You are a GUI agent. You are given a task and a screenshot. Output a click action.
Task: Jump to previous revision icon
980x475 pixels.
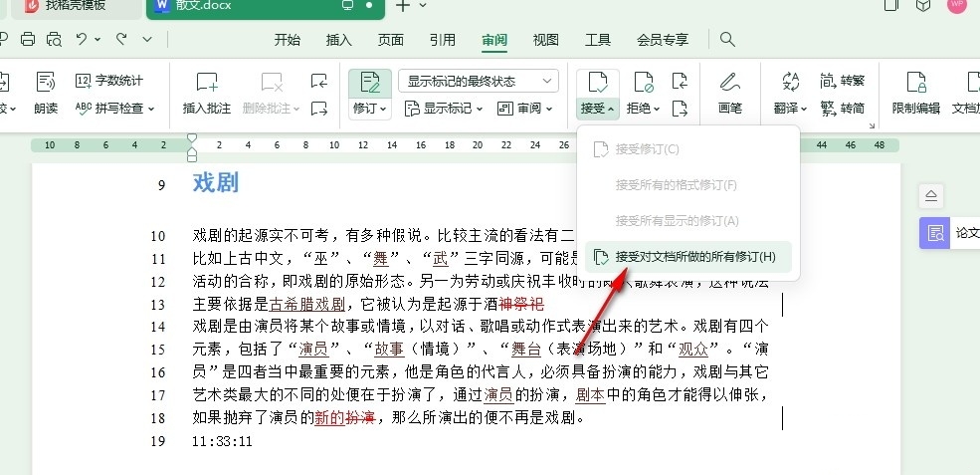point(680,81)
